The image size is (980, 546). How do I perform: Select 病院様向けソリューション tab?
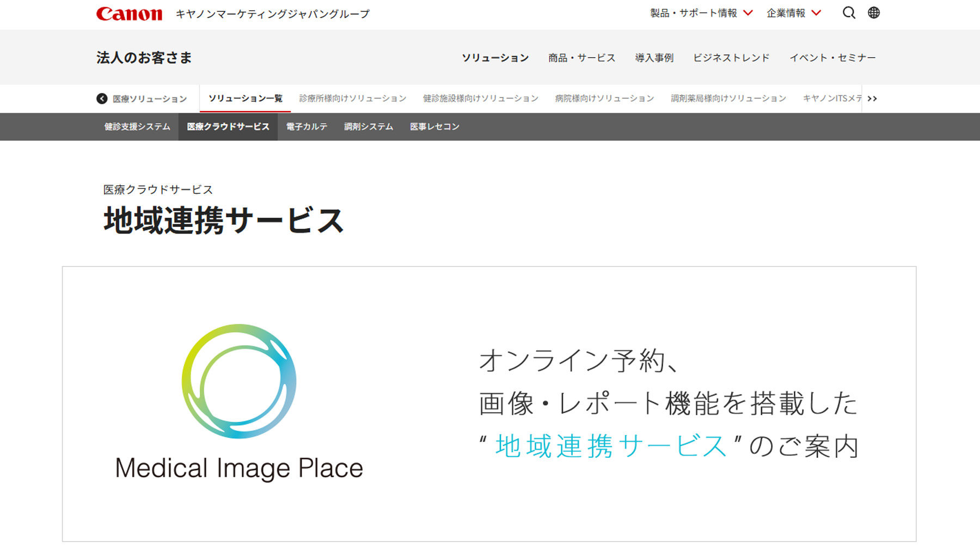coord(604,99)
